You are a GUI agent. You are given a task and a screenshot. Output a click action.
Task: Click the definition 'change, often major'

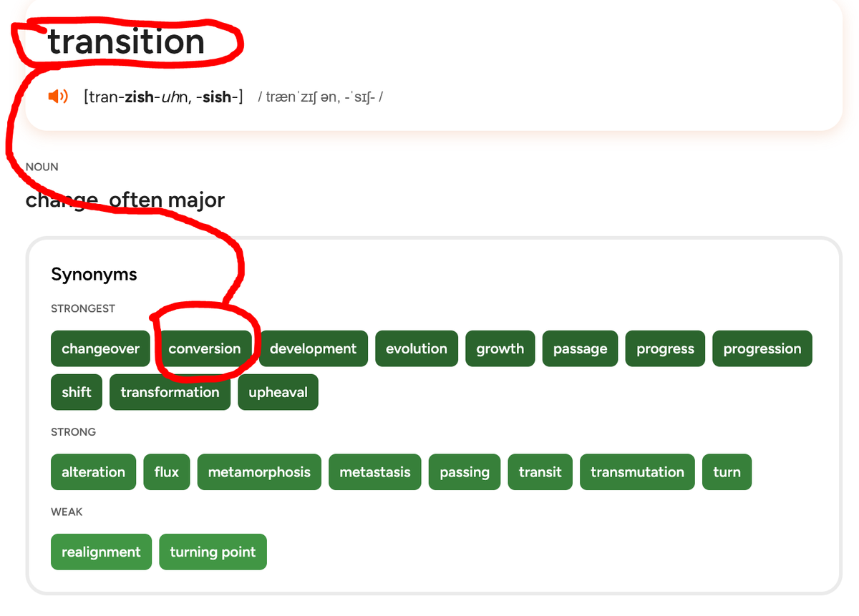[125, 200]
